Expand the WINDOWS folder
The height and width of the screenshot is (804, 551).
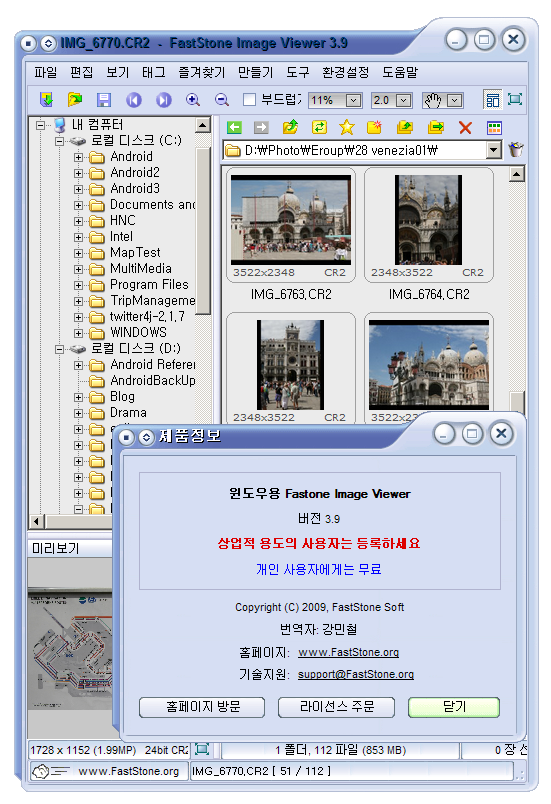78,333
